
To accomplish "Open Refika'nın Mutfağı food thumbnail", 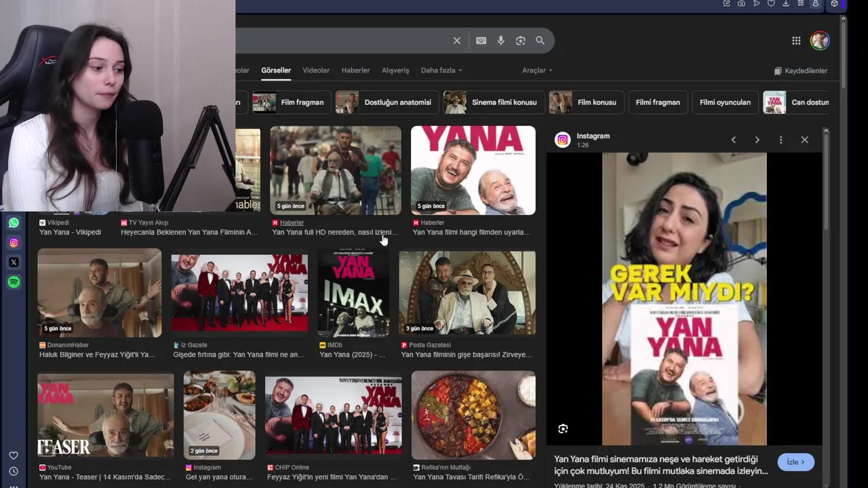I will pos(473,415).
